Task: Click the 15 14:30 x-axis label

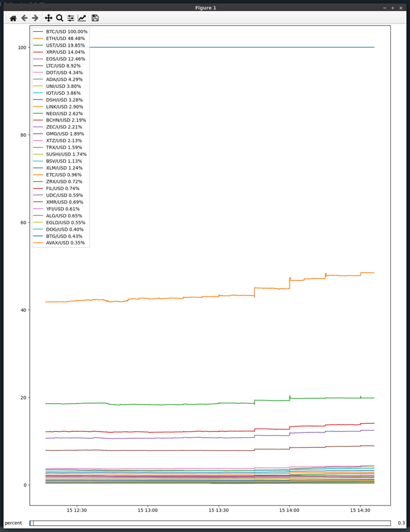Action: point(360,510)
